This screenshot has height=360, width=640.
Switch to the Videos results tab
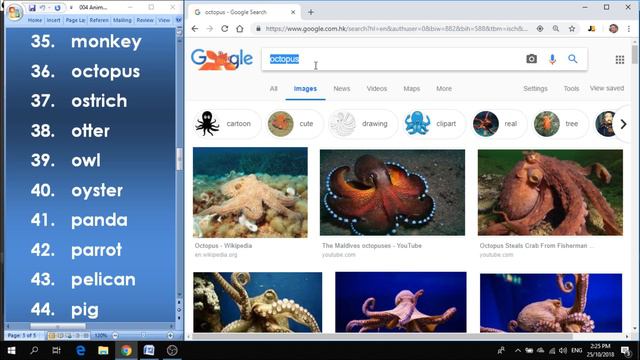(x=377, y=89)
